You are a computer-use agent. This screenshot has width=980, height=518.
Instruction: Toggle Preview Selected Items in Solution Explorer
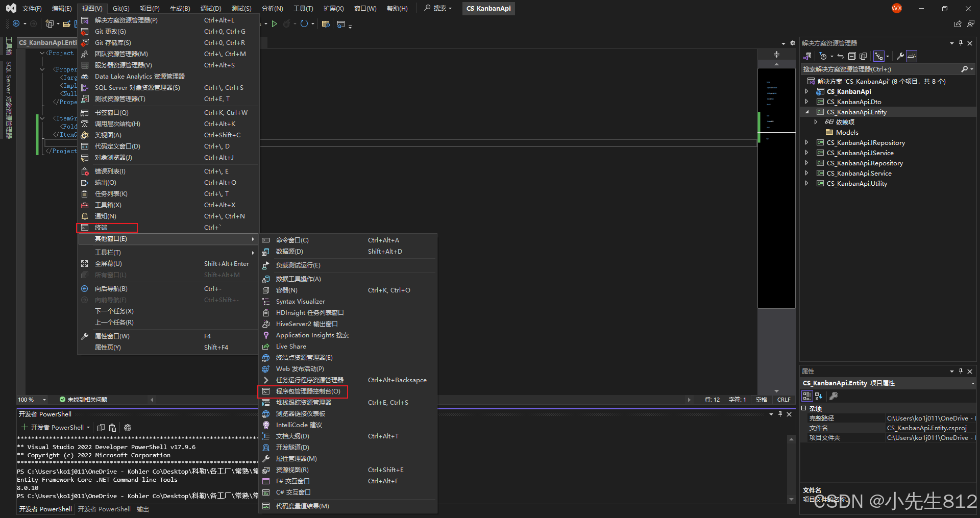(x=912, y=56)
